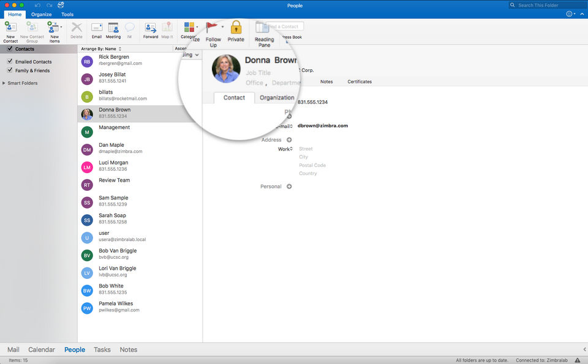Add a Personal field with plus icon
588x364 pixels.
point(289,187)
